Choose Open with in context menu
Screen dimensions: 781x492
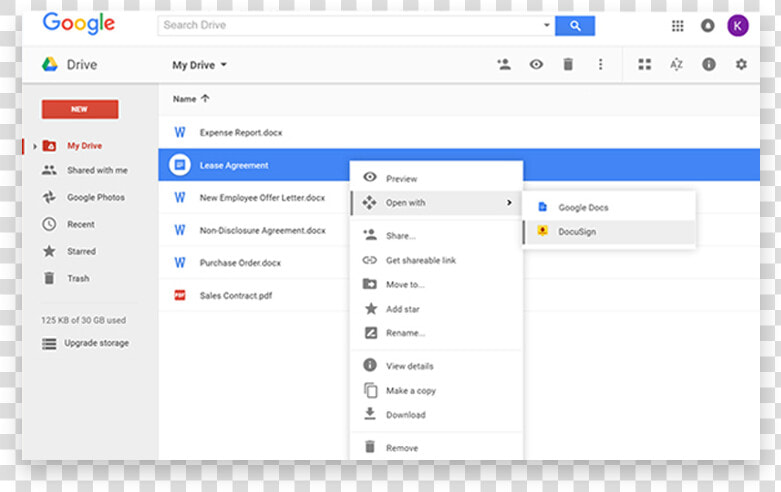pos(436,203)
